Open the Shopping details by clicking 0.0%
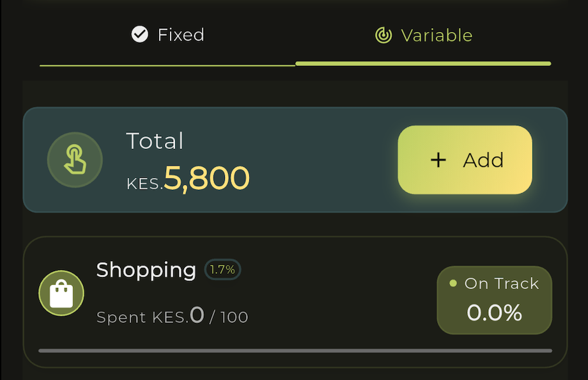Screen dimensions: 588x380 click(494, 313)
